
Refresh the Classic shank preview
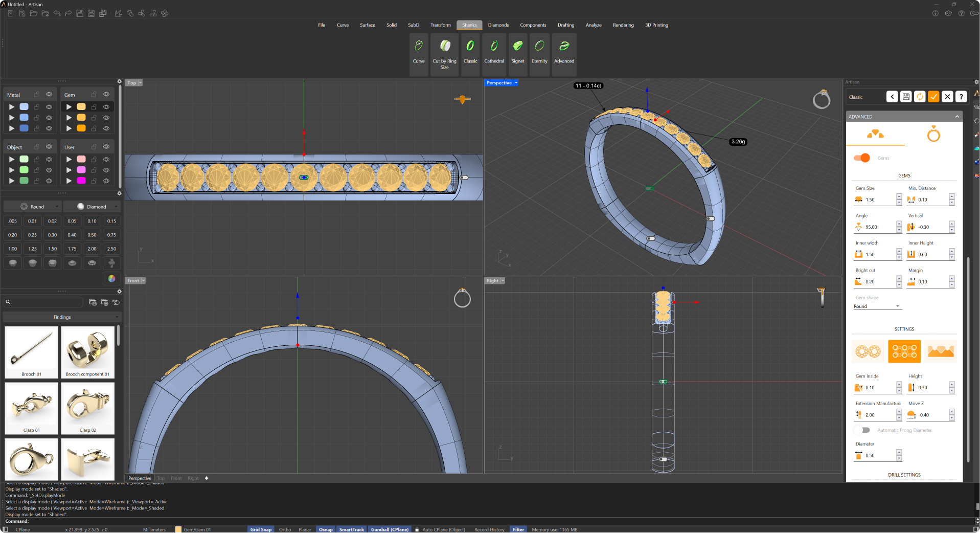point(920,97)
